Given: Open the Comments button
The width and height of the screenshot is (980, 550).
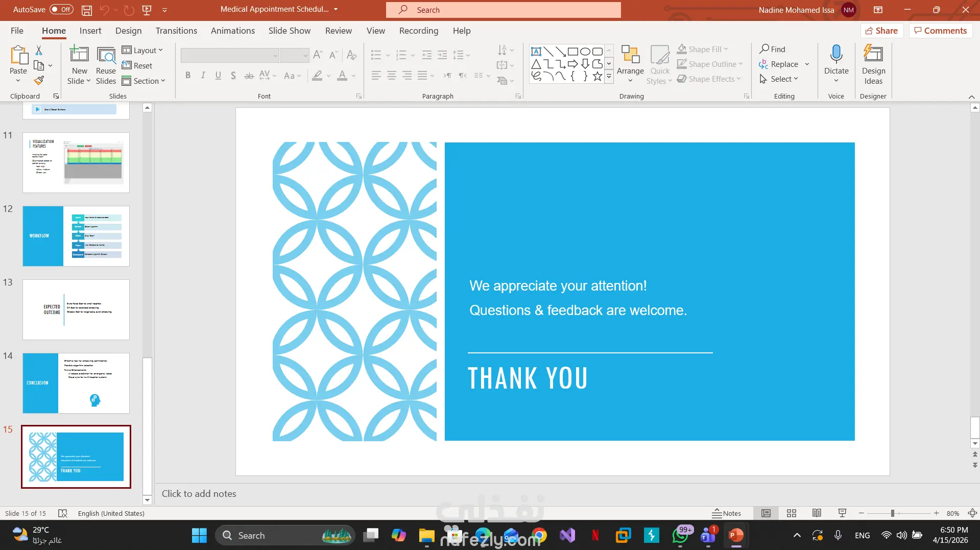Looking at the screenshot, I should 941,31.
